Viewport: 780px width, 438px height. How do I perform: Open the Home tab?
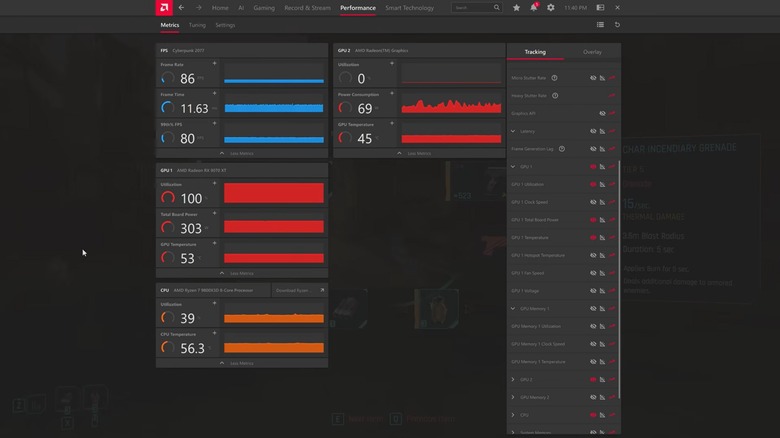(220, 8)
